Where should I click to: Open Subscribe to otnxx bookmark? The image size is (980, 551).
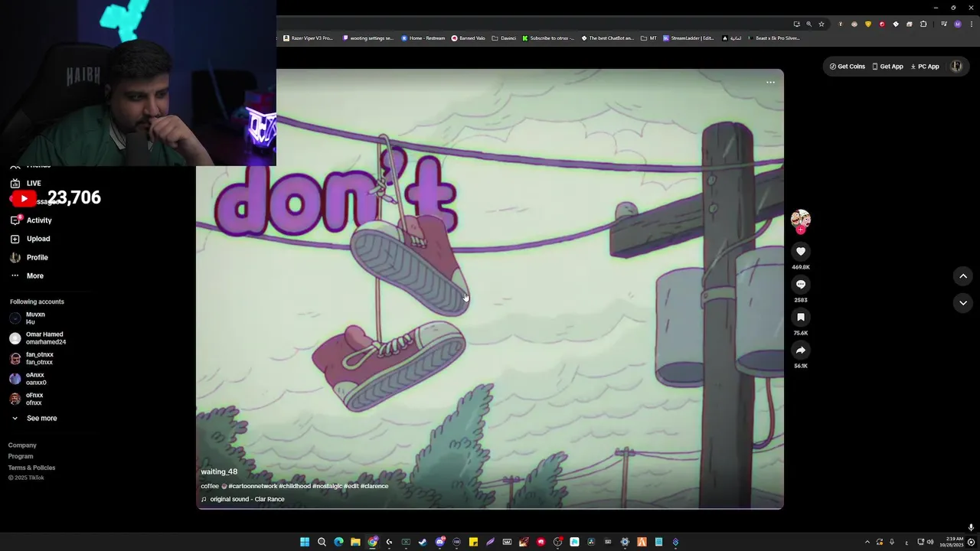[x=548, y=38]
